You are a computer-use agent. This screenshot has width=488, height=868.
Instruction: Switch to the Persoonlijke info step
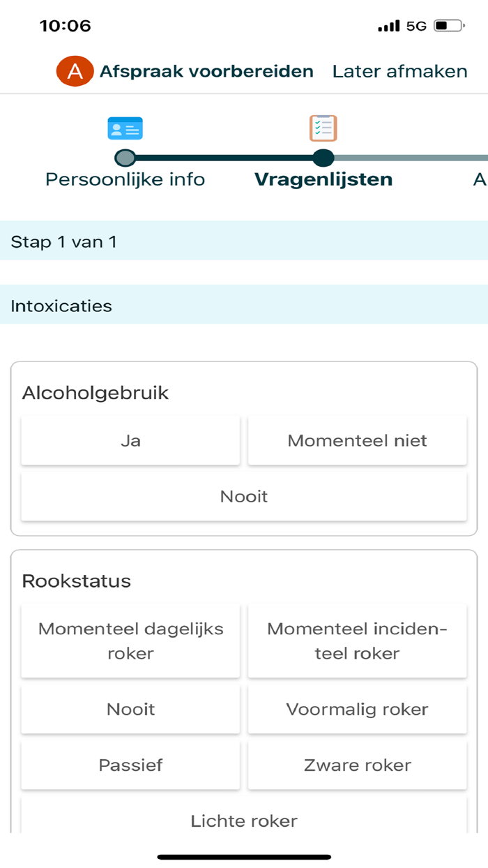click(x=124, y=179)
